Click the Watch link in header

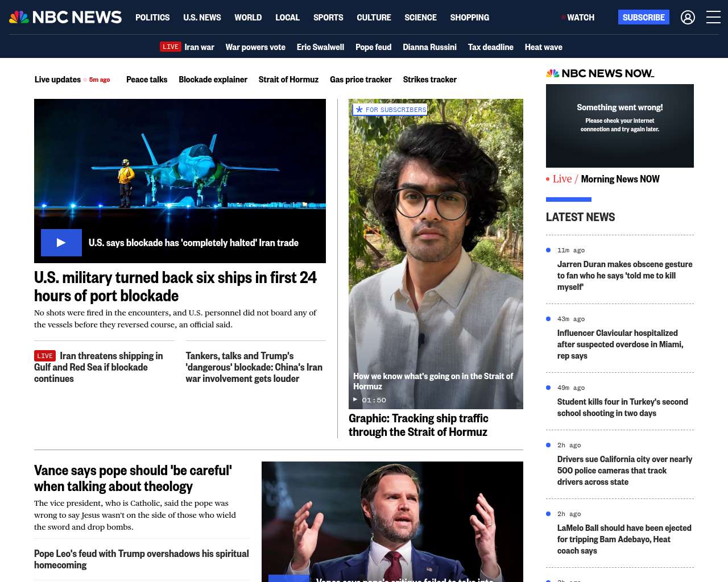[x=578, y=18]
